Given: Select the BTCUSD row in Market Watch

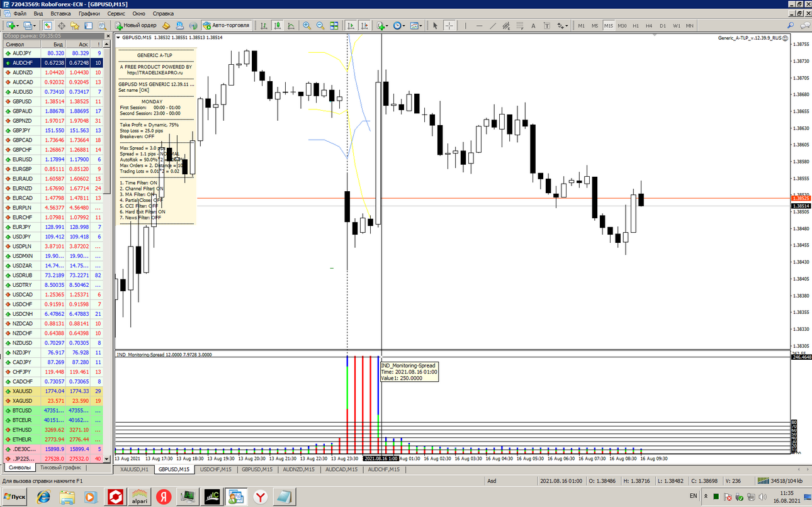Looking at the screenshot, I should [53, 410].
